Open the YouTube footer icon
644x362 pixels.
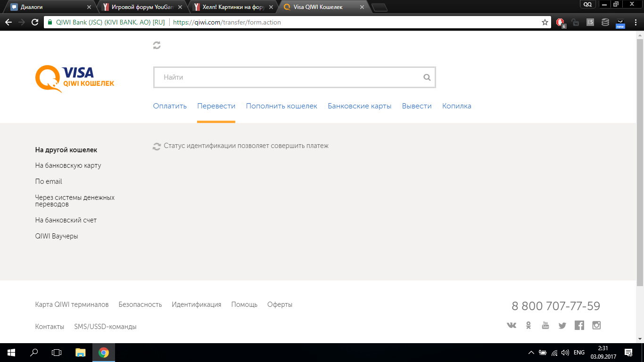click(545, 325)
